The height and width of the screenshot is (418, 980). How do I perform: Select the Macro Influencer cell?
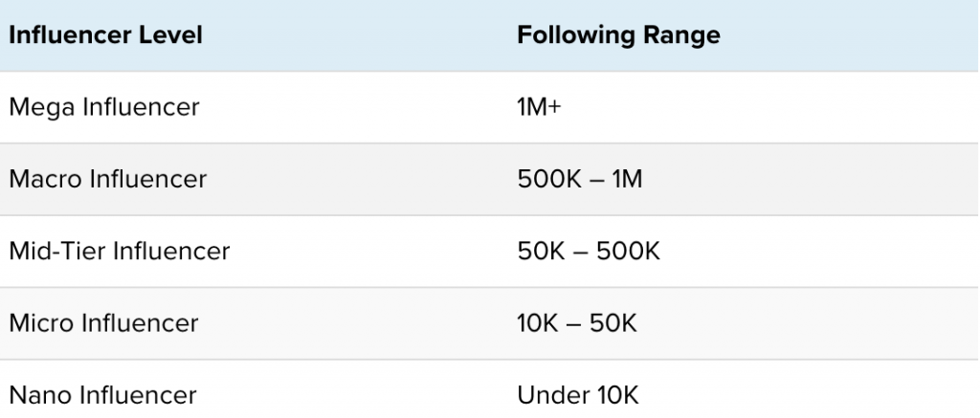[107, 179]
